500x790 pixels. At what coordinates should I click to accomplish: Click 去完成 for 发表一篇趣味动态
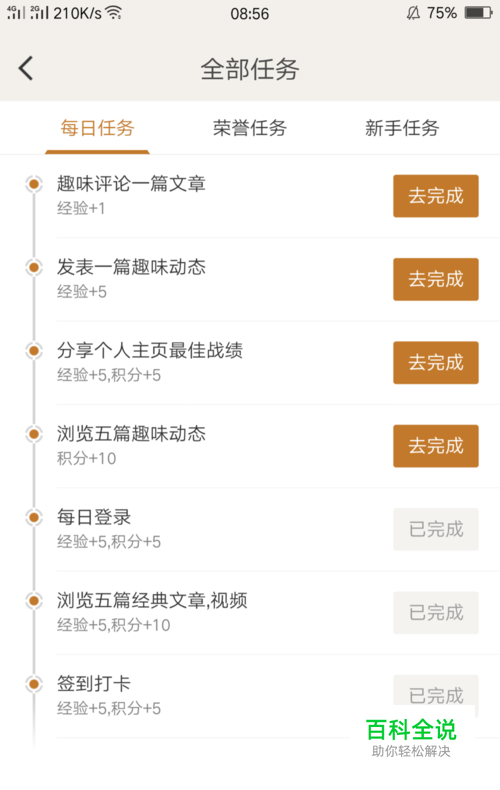(436, 279)
